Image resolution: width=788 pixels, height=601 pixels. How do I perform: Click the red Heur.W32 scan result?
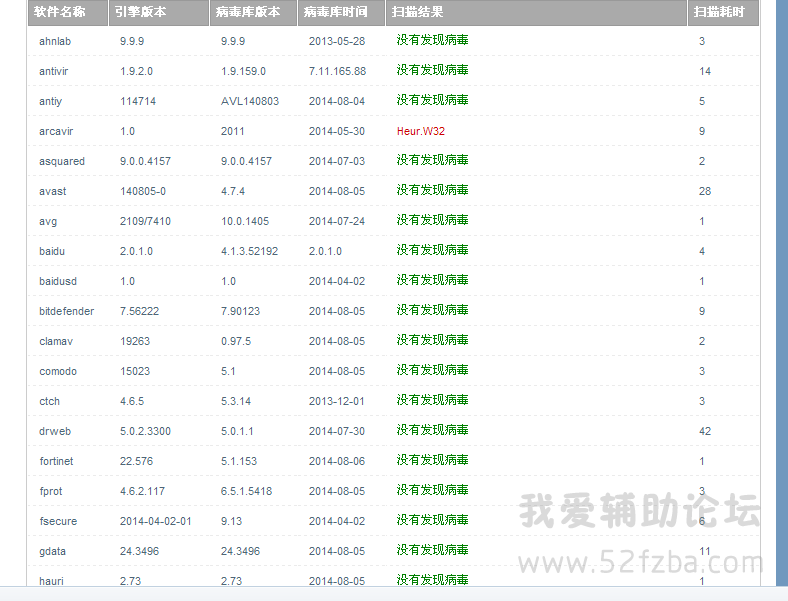421,132
